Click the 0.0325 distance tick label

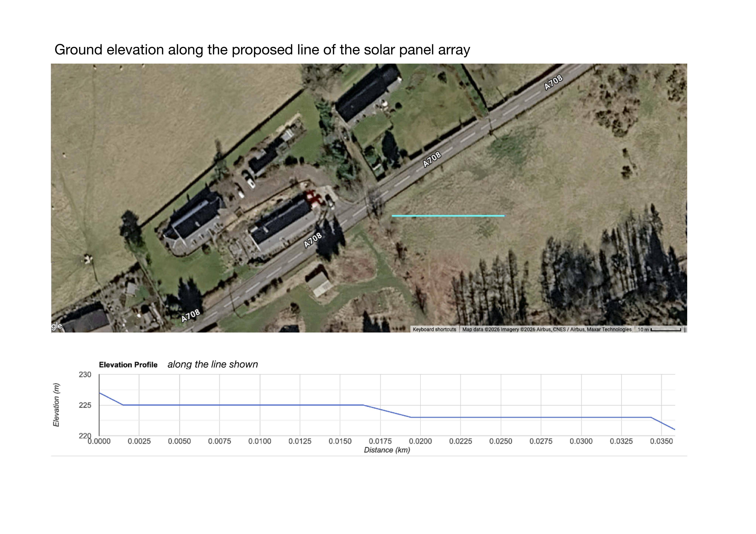621,441
